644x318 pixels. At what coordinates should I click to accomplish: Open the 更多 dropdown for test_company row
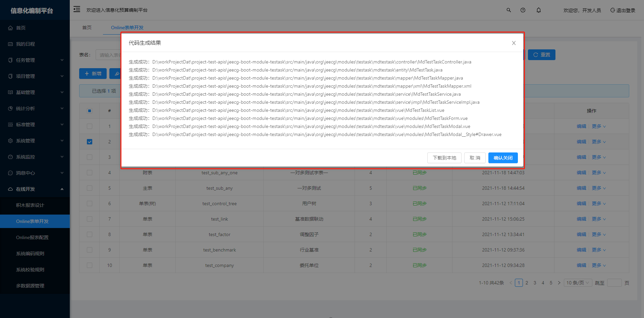[x=599, y=265]
